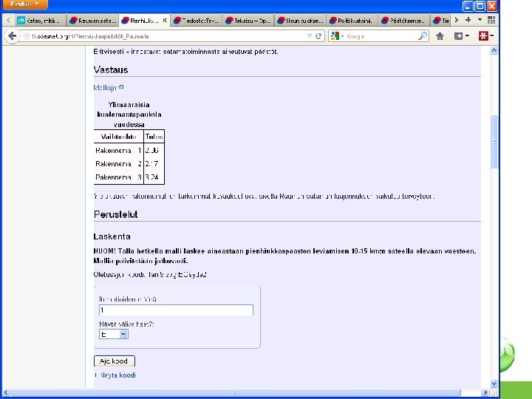Switch to the 'Katso, mitä' tab

point(40,21)
